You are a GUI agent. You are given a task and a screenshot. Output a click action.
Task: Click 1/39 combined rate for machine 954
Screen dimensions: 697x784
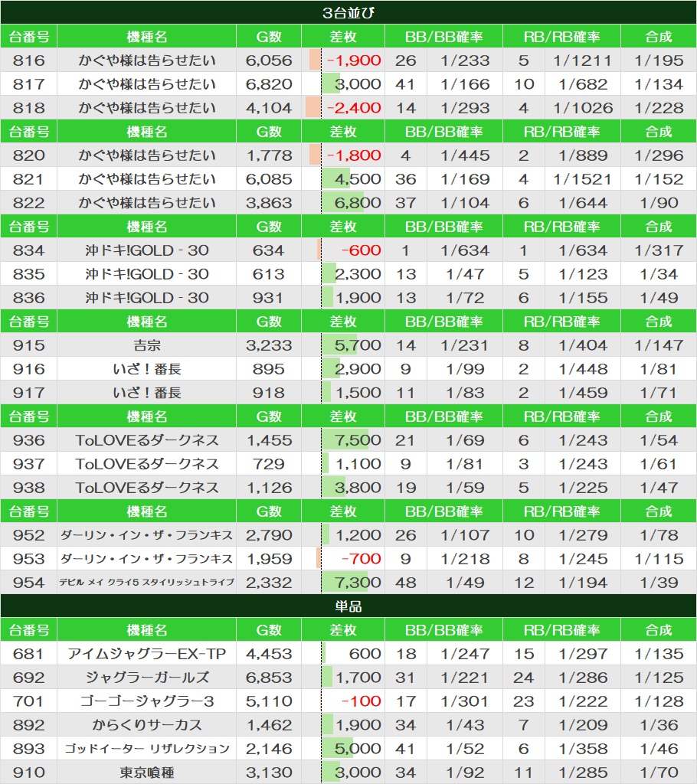(x=659, y=583)
